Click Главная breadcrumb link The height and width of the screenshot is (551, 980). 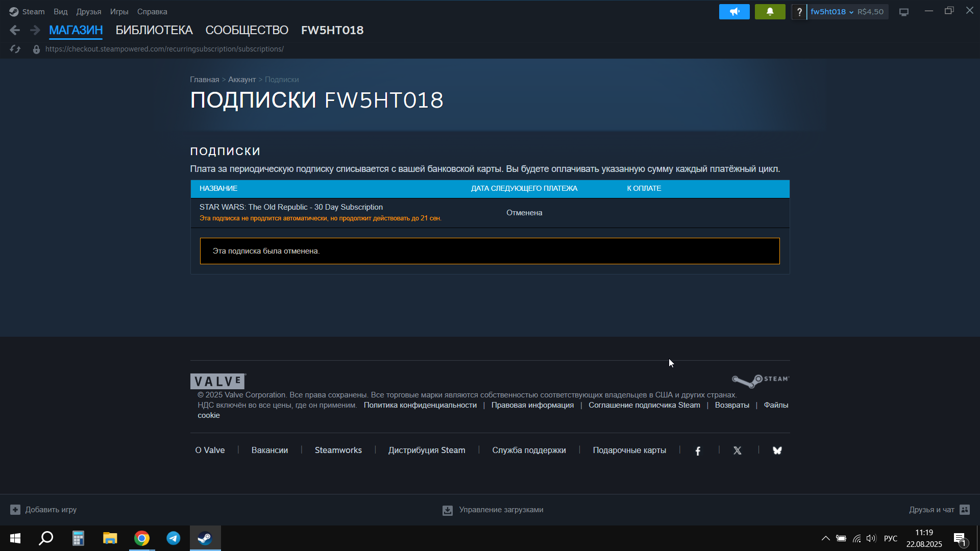pyautogui.click(x=204, y=80)
